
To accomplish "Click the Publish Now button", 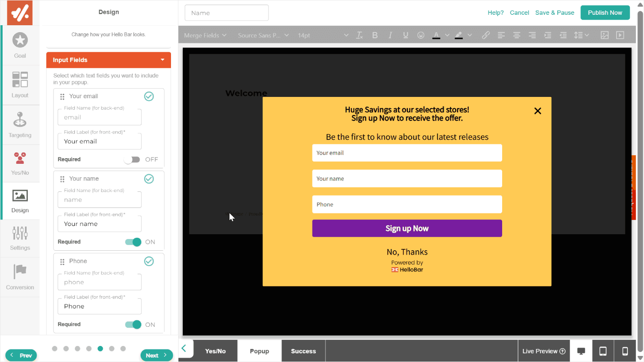I will 605,13.
